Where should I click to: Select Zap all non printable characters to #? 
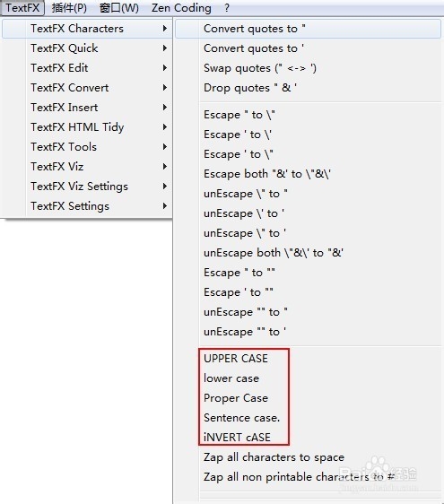click(309, 477)
